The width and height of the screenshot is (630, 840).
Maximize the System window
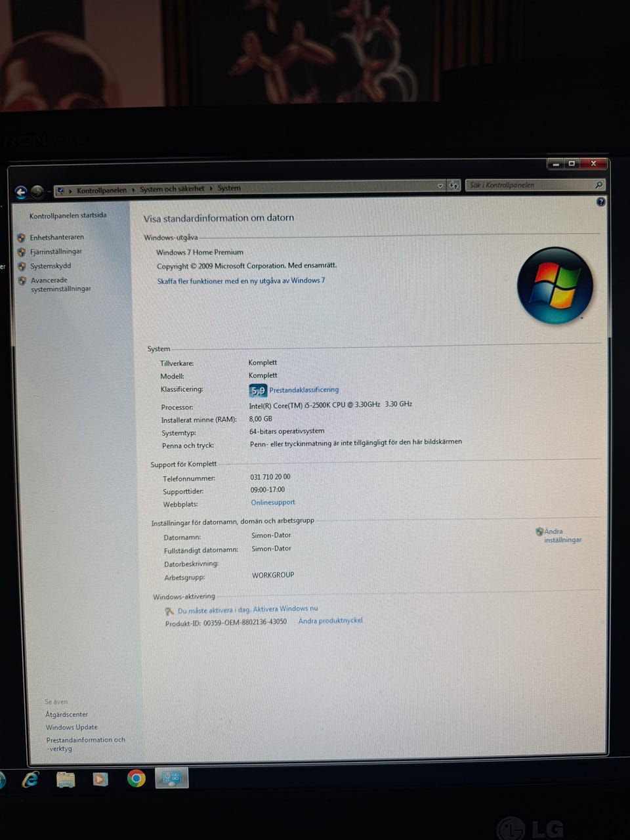coord(572,163)
